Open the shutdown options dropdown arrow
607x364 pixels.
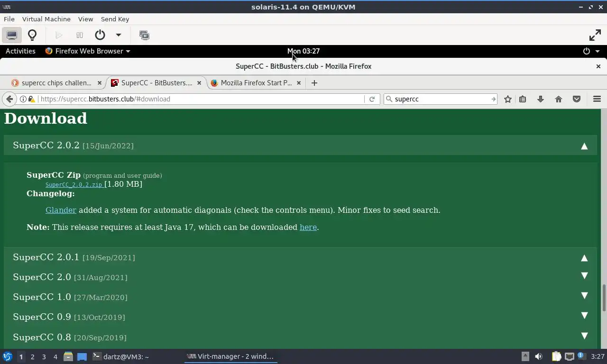119,35
